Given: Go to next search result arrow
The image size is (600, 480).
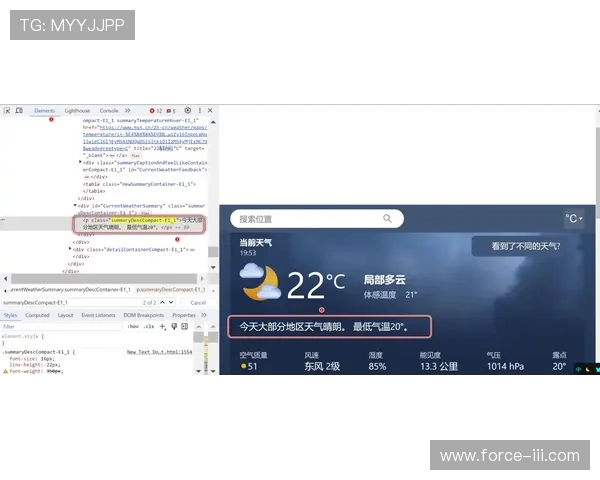Looking at the screenshot, I should coord(171,302).
